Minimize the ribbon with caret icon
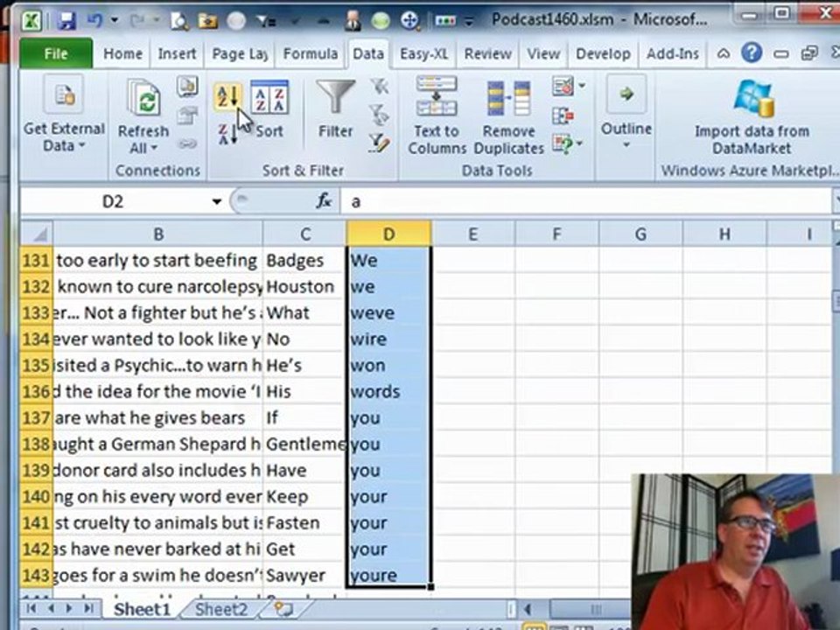Viewport: 840px width, 630px height. (724, 53)
